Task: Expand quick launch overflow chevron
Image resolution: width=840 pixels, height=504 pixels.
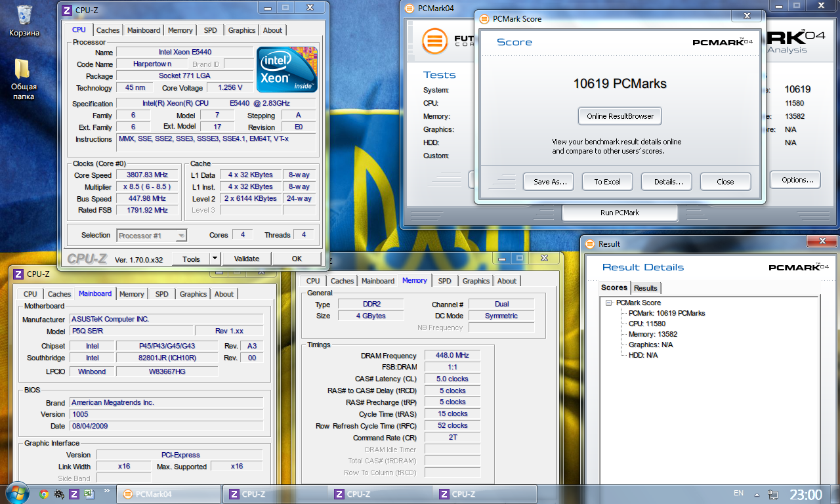Action: [106, 490]
